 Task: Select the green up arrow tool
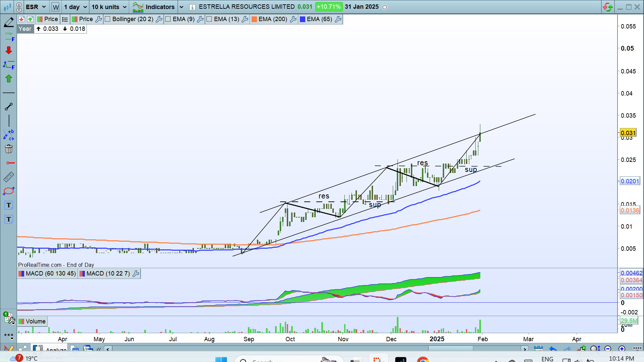tap(9, 78)
